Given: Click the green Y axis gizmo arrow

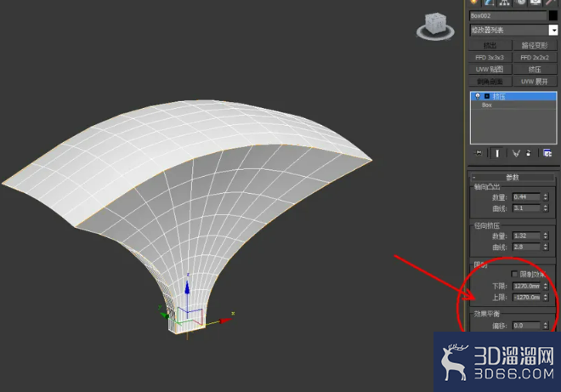Looking at the screenshot, I should coord(164,315).
